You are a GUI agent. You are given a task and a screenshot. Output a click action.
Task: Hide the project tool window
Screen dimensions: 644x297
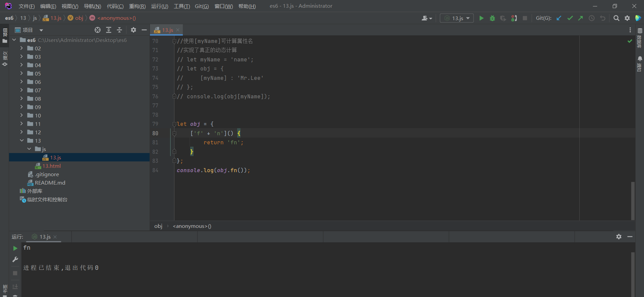coord(144,30)
